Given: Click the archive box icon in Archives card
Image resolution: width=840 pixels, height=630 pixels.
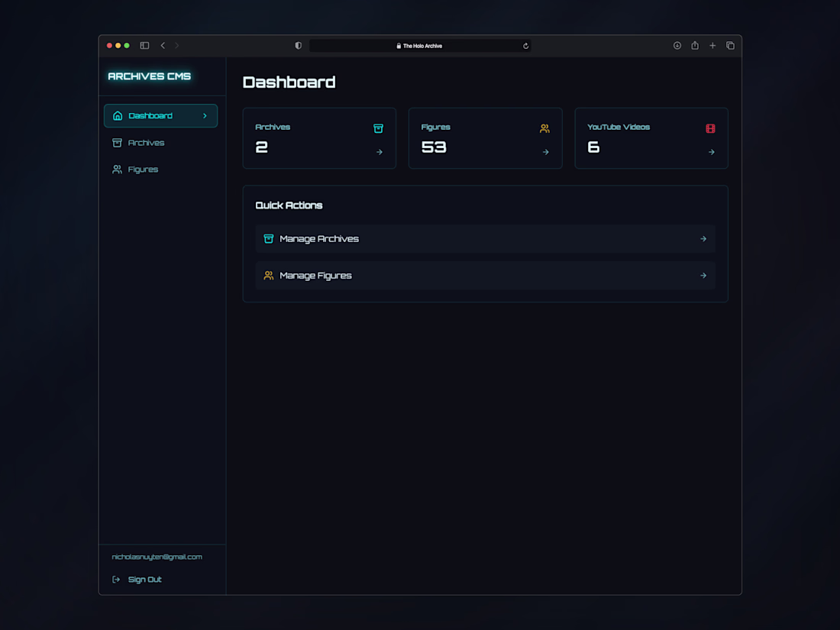Looking at the screenshot, I should point(378,128).
